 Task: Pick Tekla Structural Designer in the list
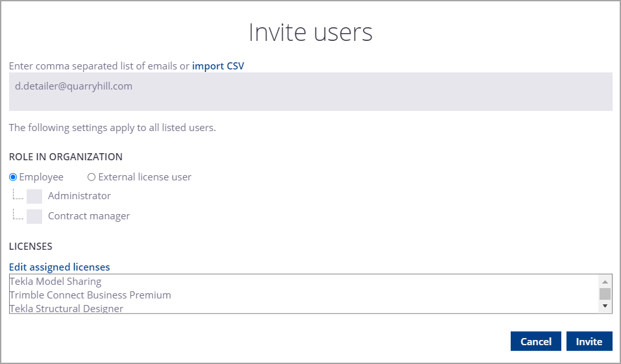pos(66,308)
